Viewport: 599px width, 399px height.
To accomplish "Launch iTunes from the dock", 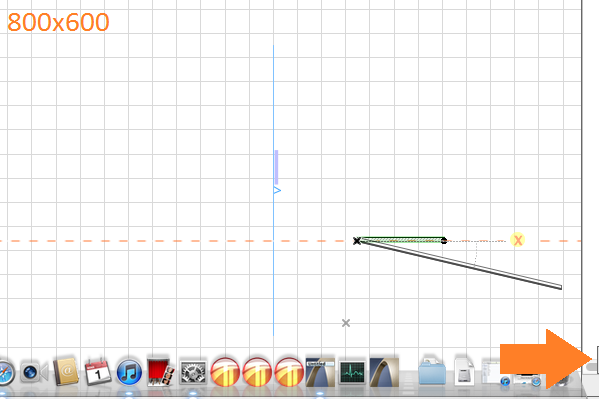I will [129, 372].
